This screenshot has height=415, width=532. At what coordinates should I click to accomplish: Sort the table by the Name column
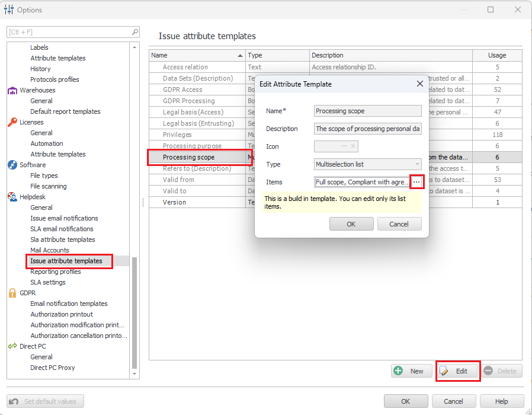pos(196,55)
